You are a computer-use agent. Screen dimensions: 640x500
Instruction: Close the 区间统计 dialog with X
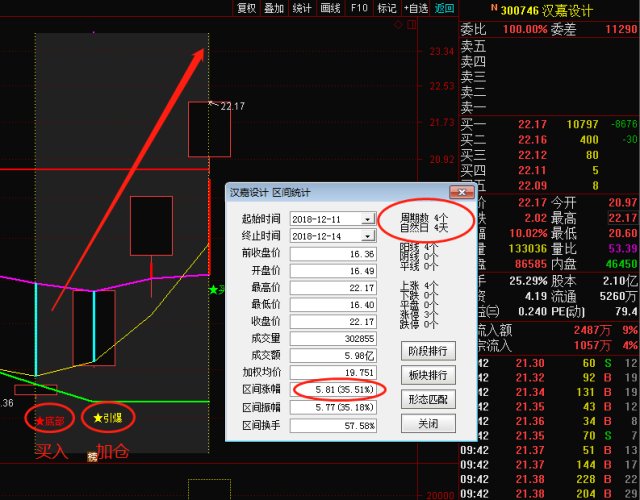pos(462,192)
